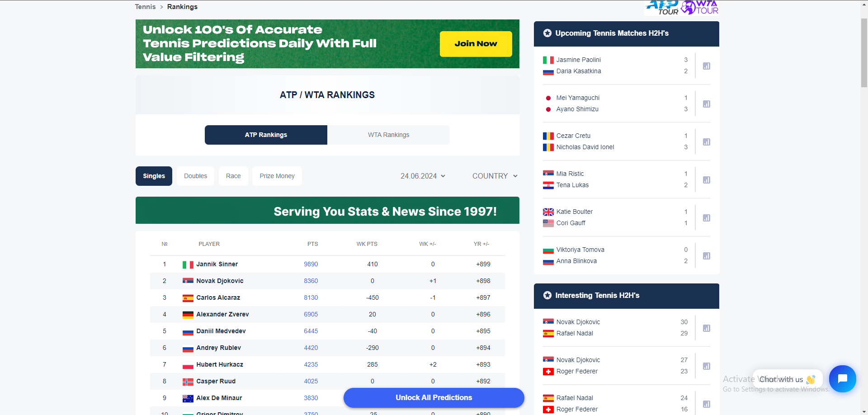Switch to ATP Rankings tab
Image resolution: width=868 pixels, height=415 pixels.
(x=266, y=135)
